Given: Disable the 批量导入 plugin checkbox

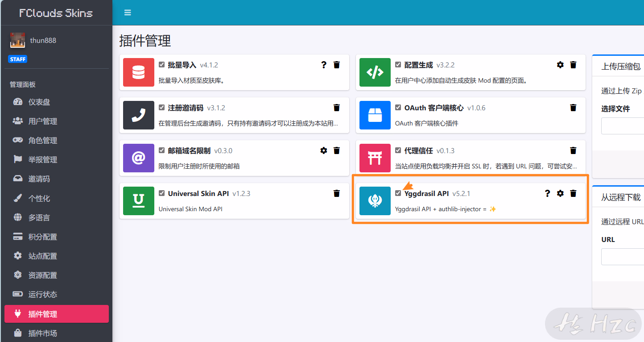Looking at the screenshot, I should pos(162,65).
